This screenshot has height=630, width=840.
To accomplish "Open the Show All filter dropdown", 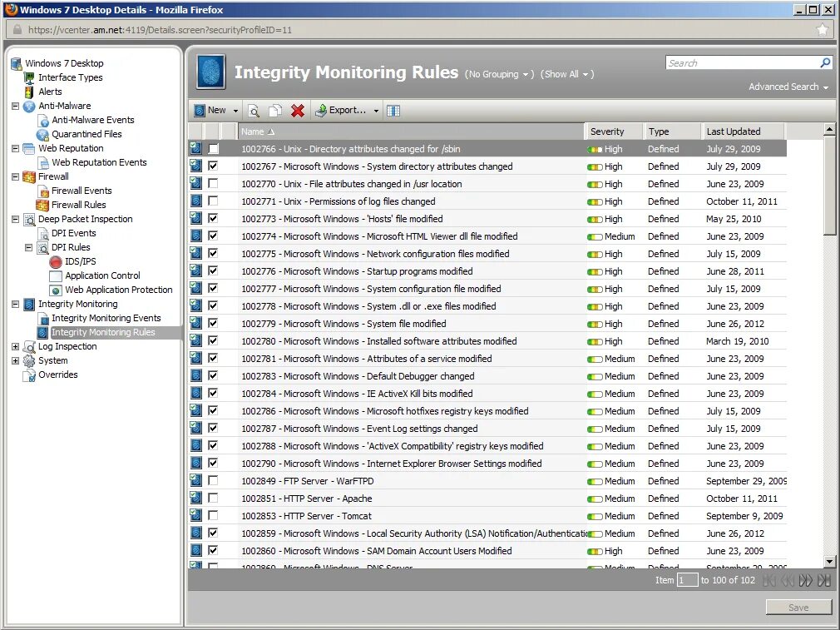I will pyautogui.click(x=567, y=75).
